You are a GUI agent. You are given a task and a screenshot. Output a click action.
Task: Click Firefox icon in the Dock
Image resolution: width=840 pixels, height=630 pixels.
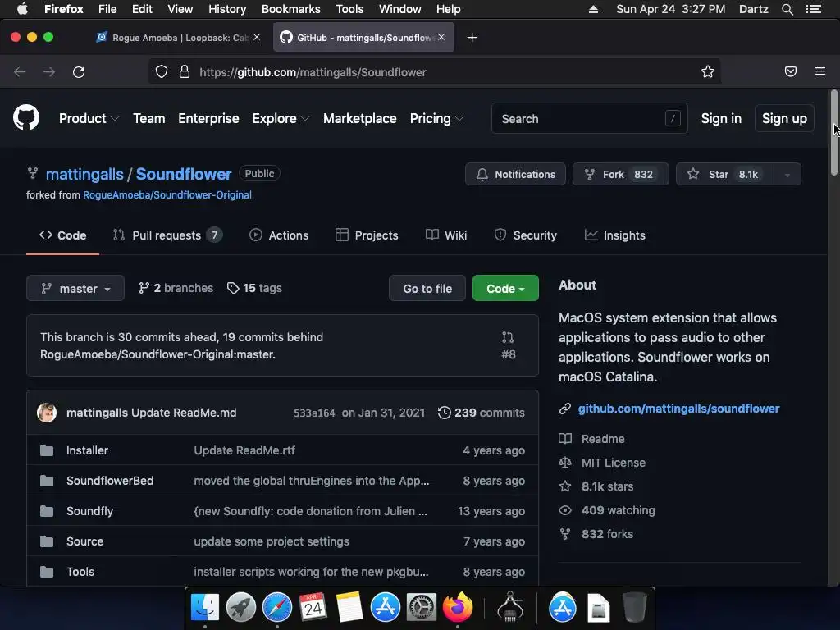click(458, 608)
